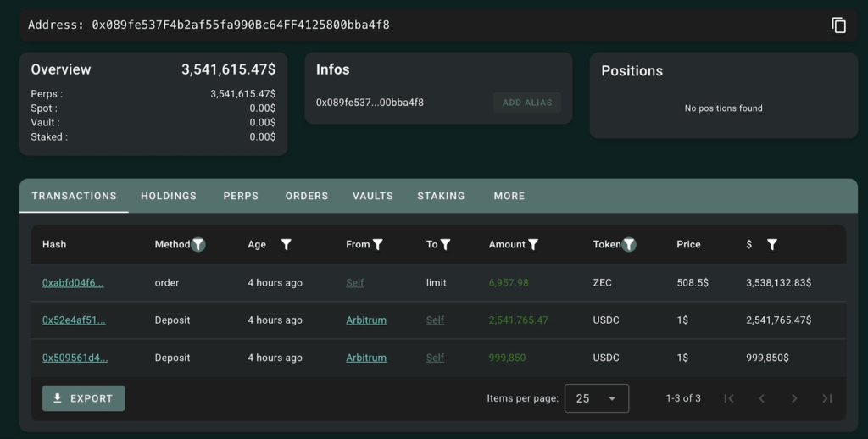Open the Perps tab
Viewport: 868px width, 439px height.
pyautogui.click(x=241, y=196)
